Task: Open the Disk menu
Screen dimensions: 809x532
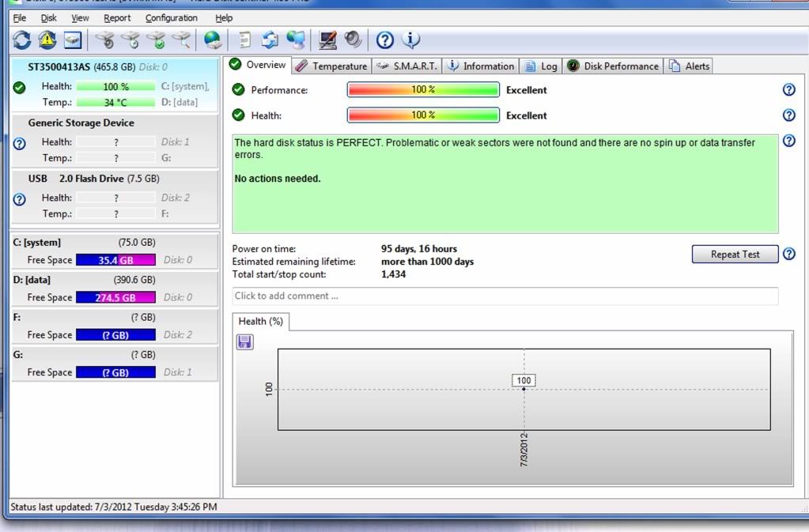Action: [x=48, y=17]
